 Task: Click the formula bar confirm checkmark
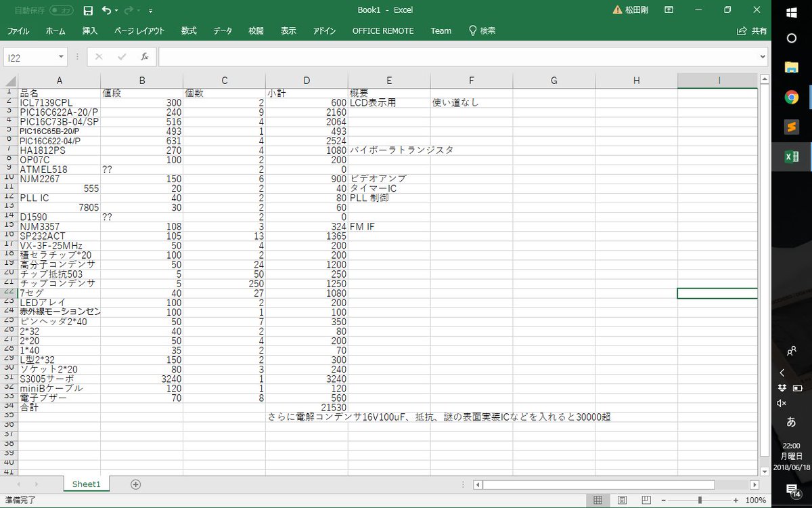122,57
